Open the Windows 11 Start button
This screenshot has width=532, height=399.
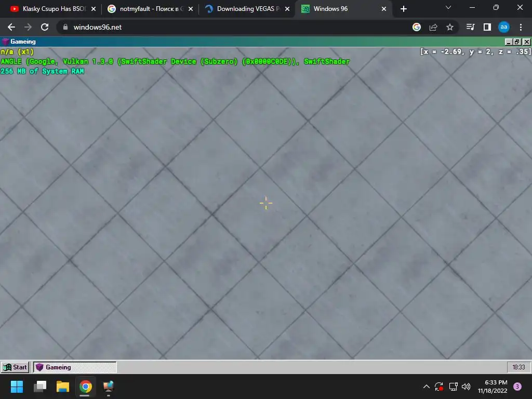[17, 387]
